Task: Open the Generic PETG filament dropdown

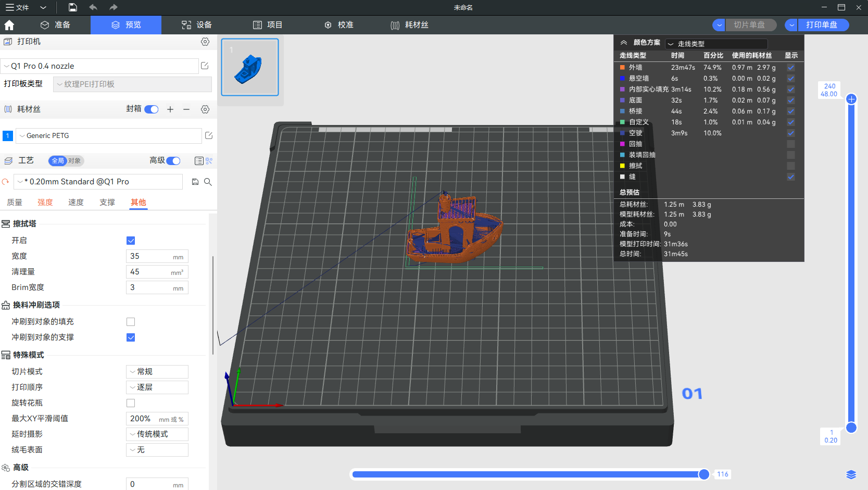Action: coord(108,136)
